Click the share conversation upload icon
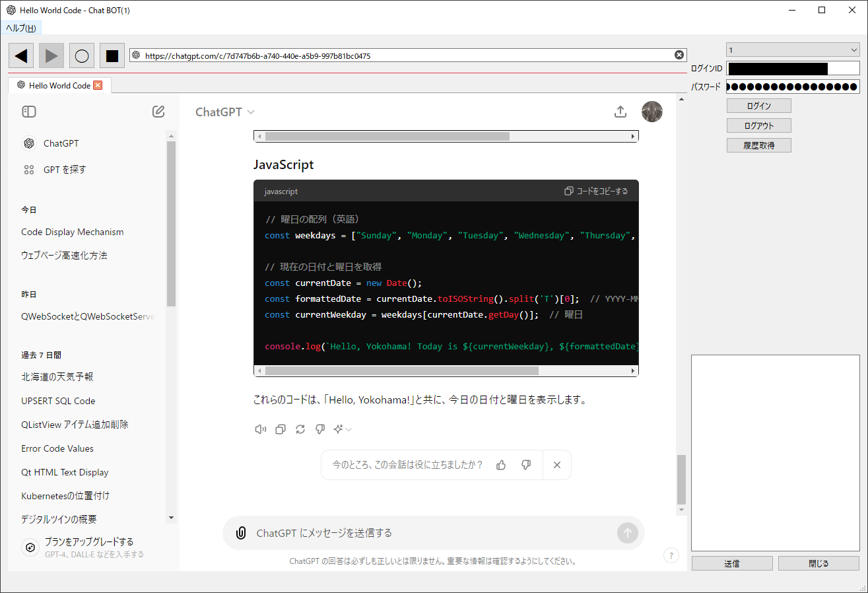This screenshot has height=593, width=868. (620, 112)
